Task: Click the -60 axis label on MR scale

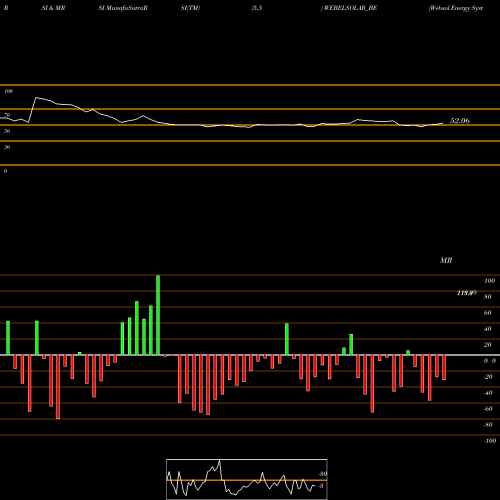Action: (488, 409)
